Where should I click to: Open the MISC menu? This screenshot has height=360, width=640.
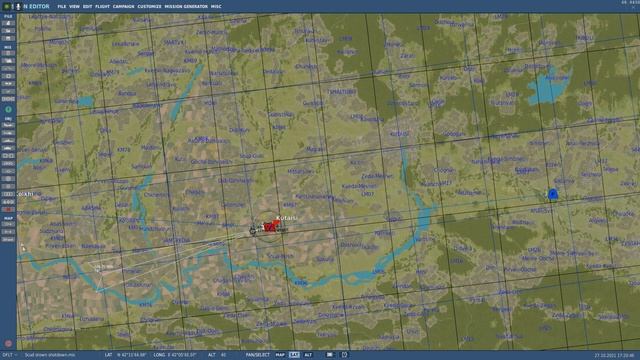pos(216,7)
